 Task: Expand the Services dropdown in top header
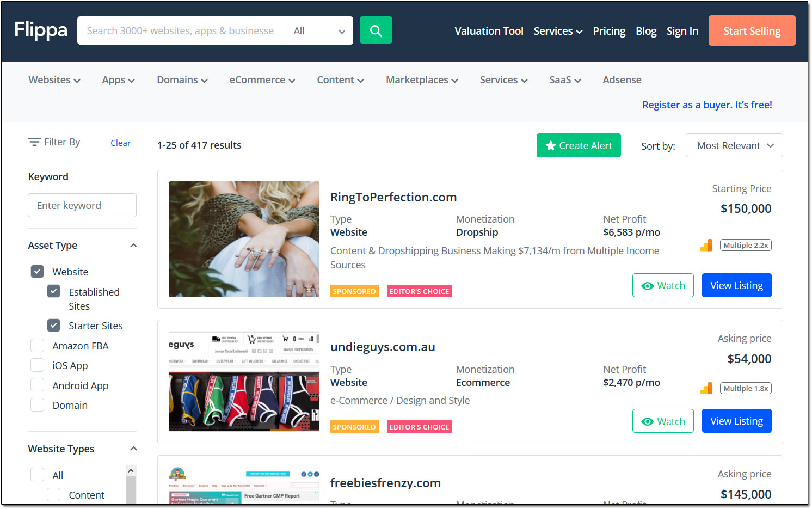(558, 31)
